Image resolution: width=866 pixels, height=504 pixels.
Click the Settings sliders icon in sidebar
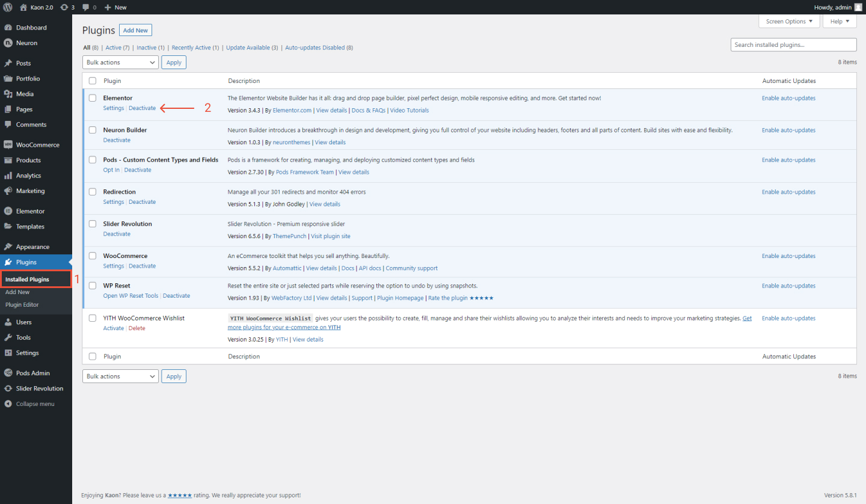pyautogui.click(x=8, y=353)
